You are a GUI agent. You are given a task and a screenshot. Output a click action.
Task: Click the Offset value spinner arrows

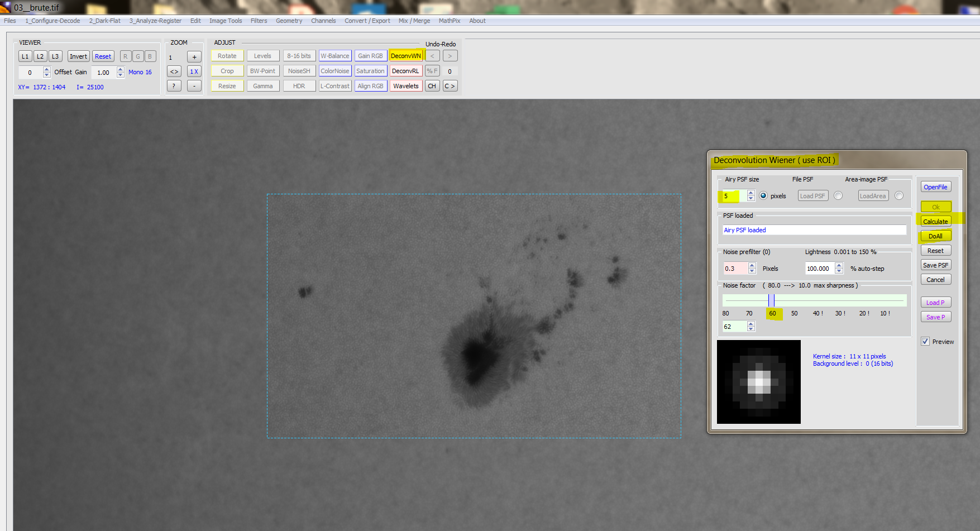click(47, 72)
